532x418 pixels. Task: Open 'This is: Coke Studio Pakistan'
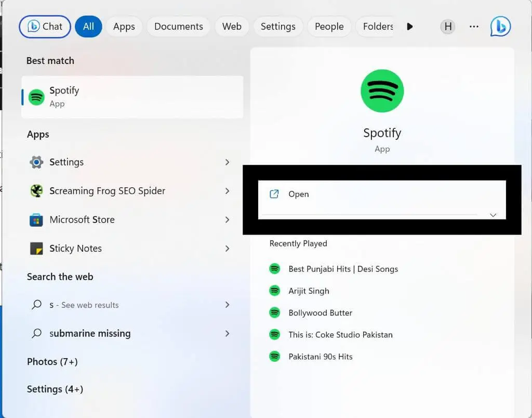coord(340,335)
